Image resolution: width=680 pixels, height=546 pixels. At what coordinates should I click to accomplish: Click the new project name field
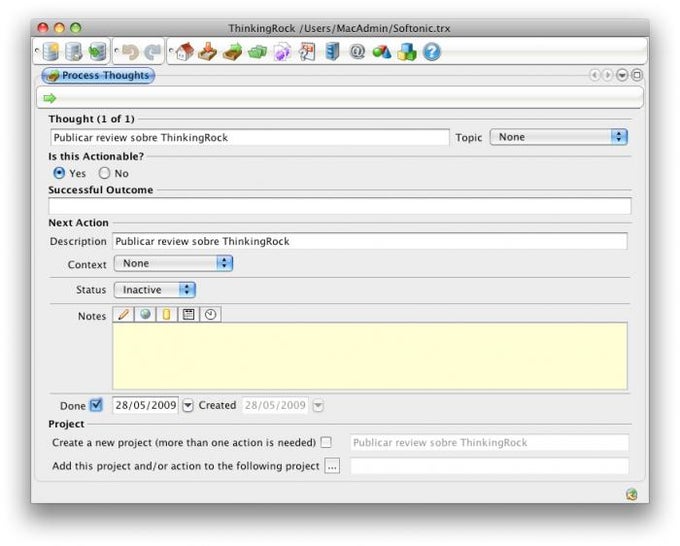489,443
